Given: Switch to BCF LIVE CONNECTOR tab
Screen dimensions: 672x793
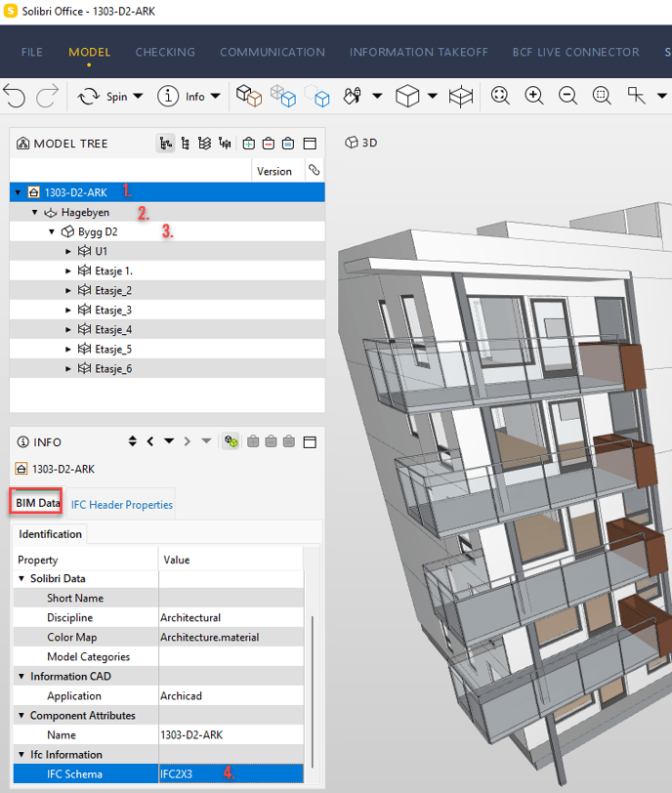Looking at the screenshot, I should pos(576,52).
